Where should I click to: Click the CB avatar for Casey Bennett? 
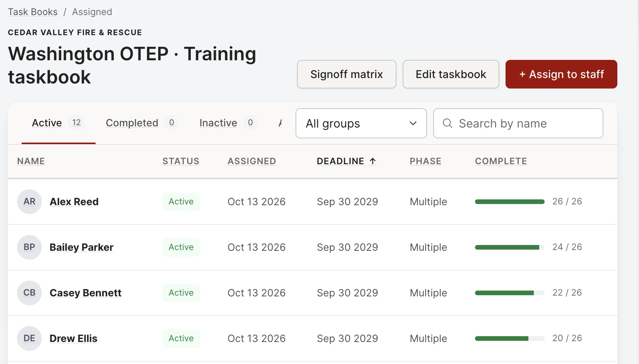click(x=29, y=293)
